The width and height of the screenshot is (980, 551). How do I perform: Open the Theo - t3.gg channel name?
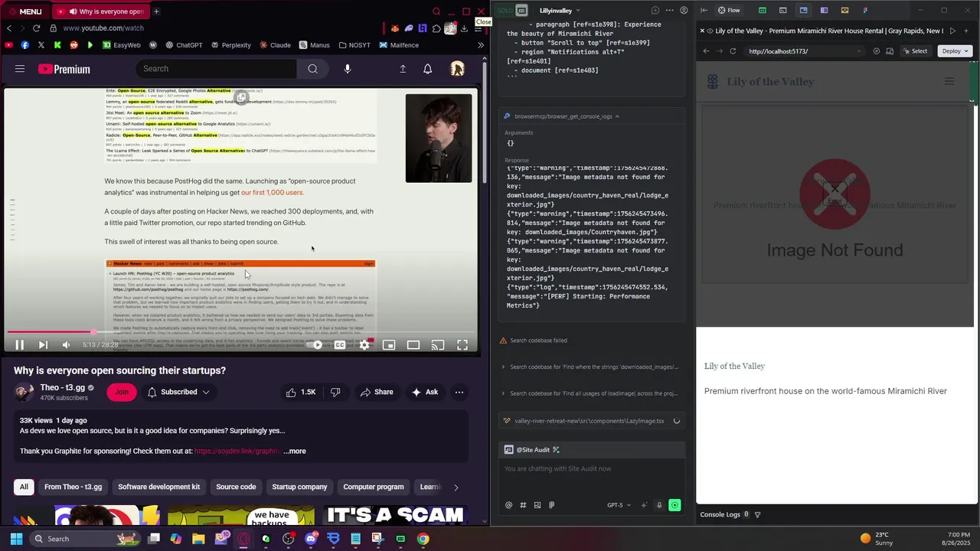(x=62, y=388)
